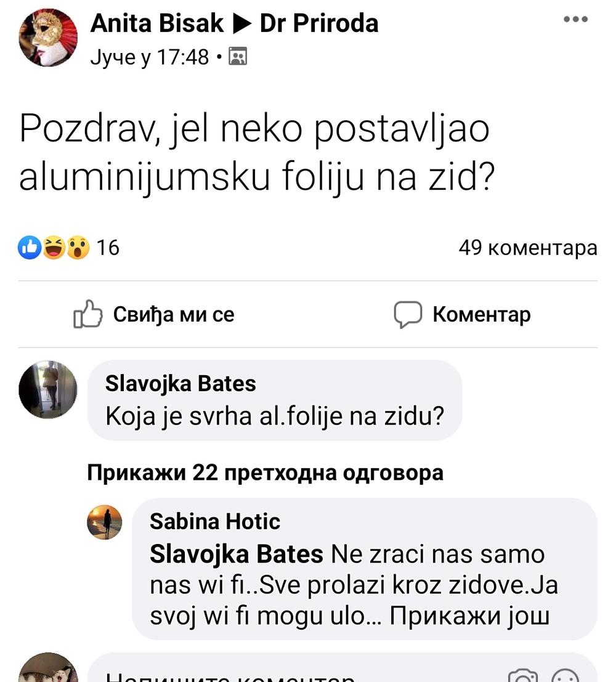
Task: Click the speech bubble Comment icon
Action: tap(408, 315)
